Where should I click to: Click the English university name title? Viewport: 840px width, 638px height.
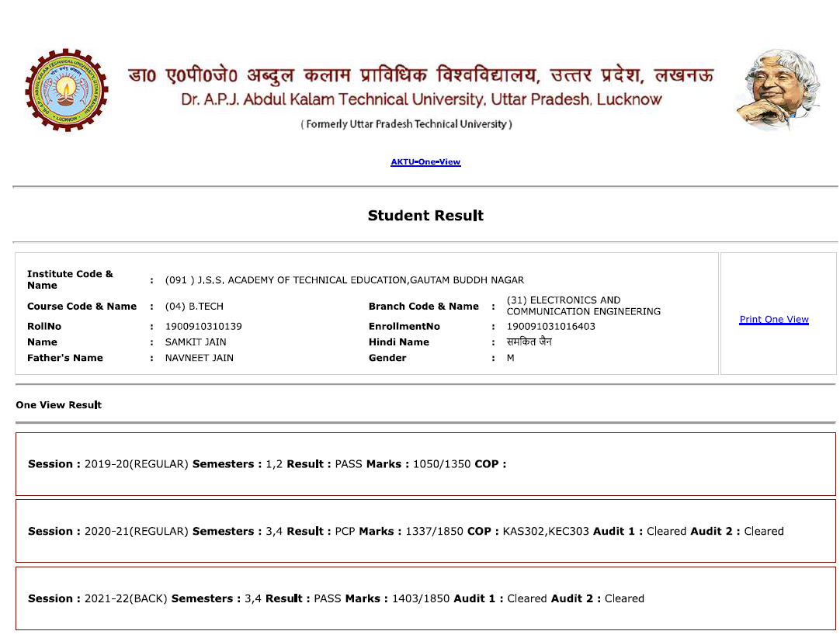[421, 100]
